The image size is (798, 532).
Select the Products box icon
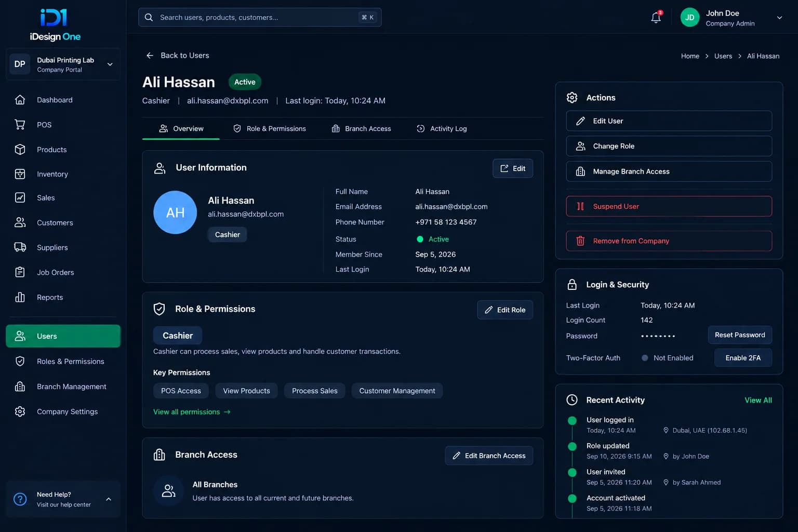tap(20, 150)
